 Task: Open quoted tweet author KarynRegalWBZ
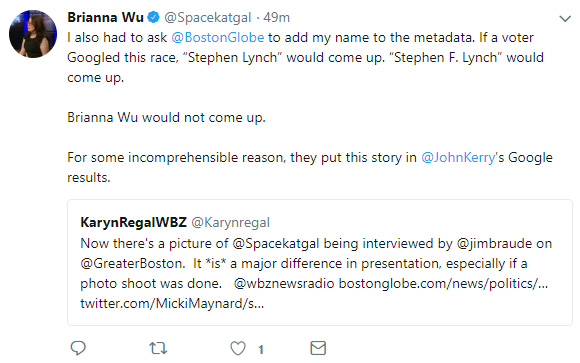point(134,222)
